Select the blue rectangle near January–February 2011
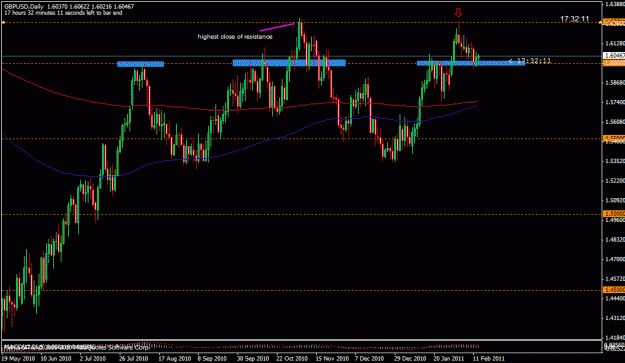 pos(470,63)
